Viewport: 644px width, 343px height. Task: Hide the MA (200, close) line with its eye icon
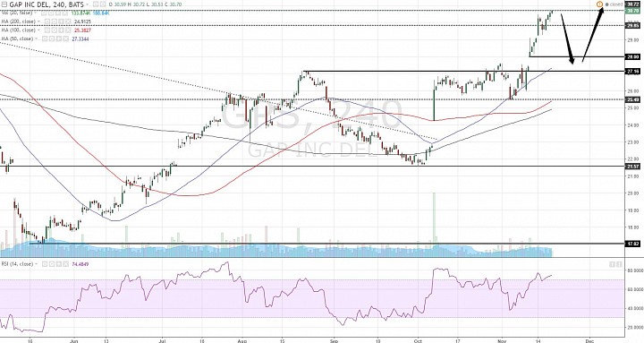coord(47,21)
